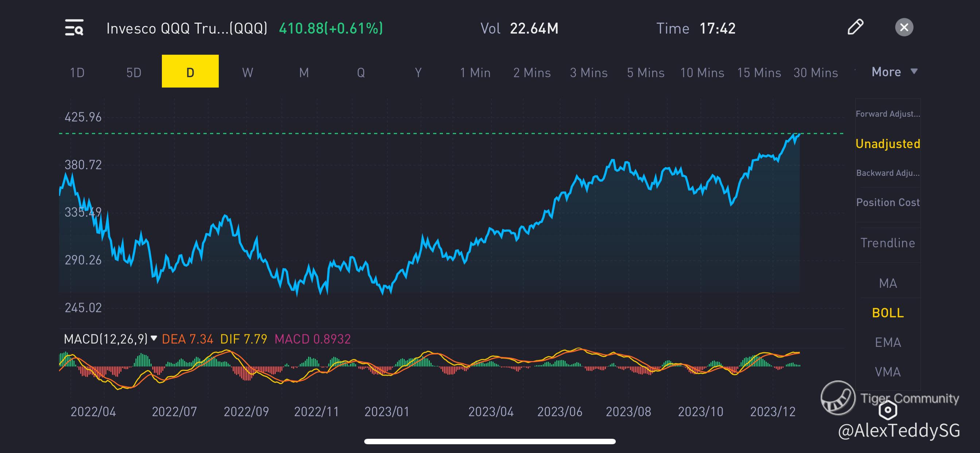
Task: Switch to Forward Adjusted prices
Action: [887, 114]
